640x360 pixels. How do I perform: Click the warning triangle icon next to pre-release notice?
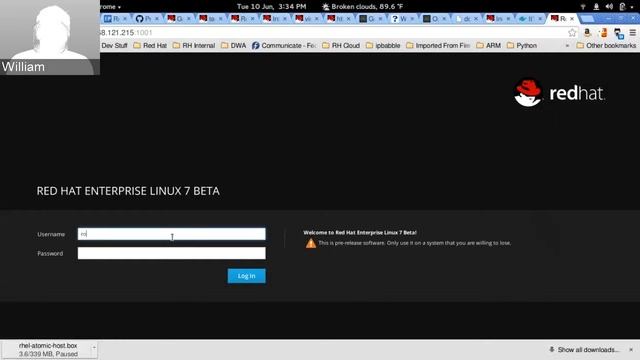pos(311,243)
